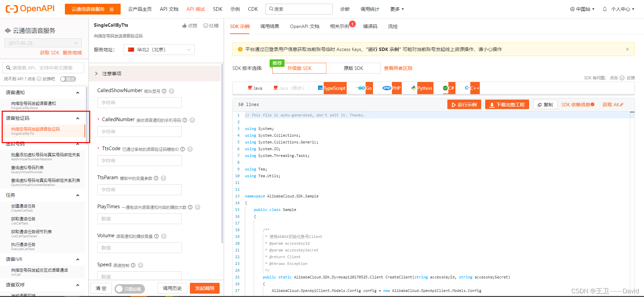
Task: Switch to the 错误码 tab
Action: coord(370,26)
